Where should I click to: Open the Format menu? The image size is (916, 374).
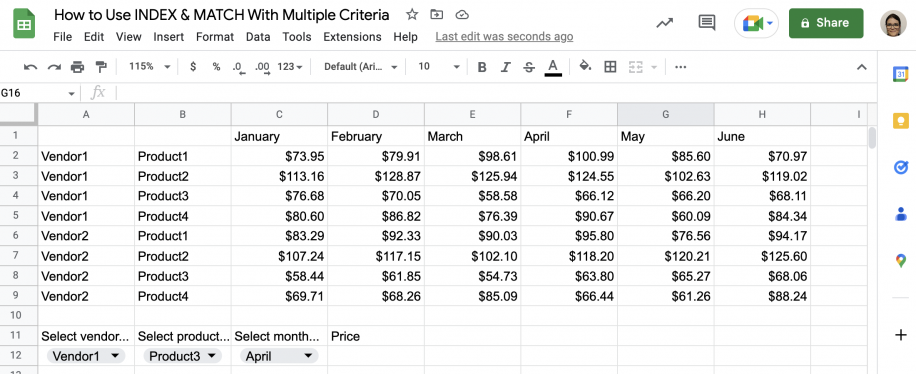215,37
